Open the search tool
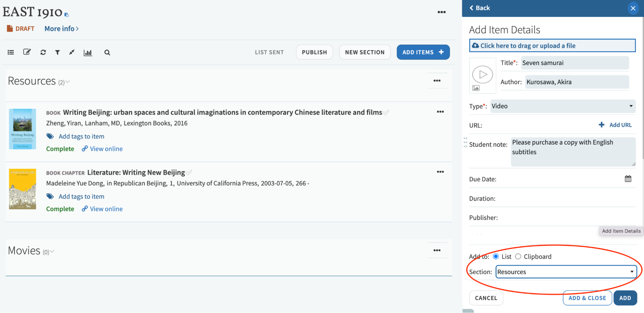The height and width of the screenshot is (313, 644). pyautogui.click(x=107, y=52)
